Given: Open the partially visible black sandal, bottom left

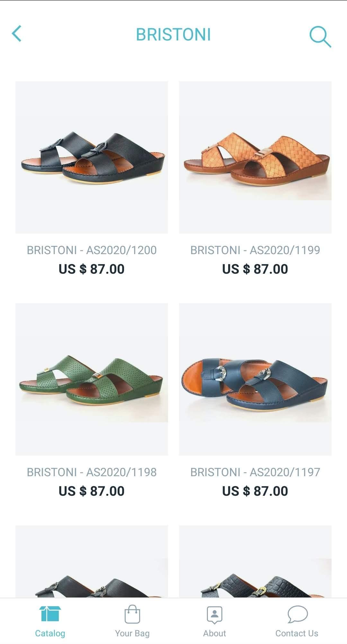Looking at the screenshot, I should pyautogui.click(x=92, y=562).
